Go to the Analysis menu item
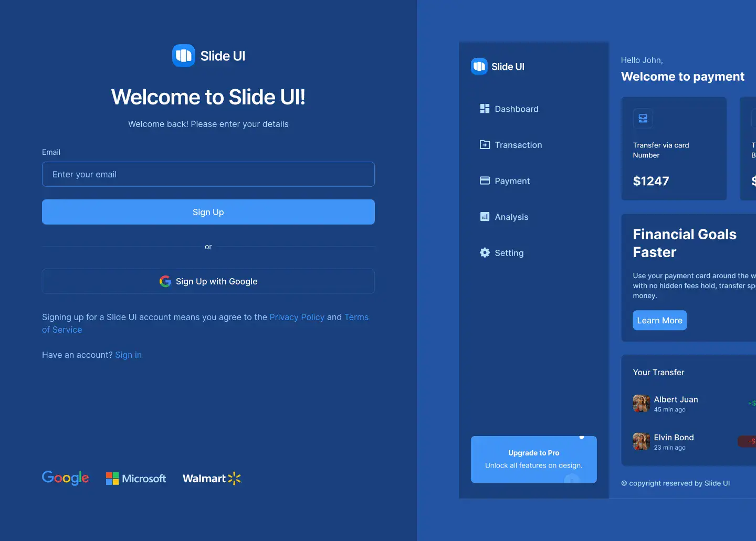The image size is (756, 541). pyautogui.click(x=504, y=217)
